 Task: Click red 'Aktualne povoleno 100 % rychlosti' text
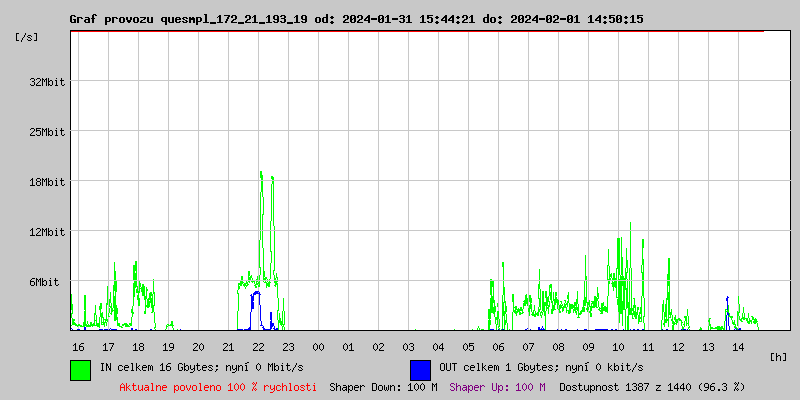(218, 387)
